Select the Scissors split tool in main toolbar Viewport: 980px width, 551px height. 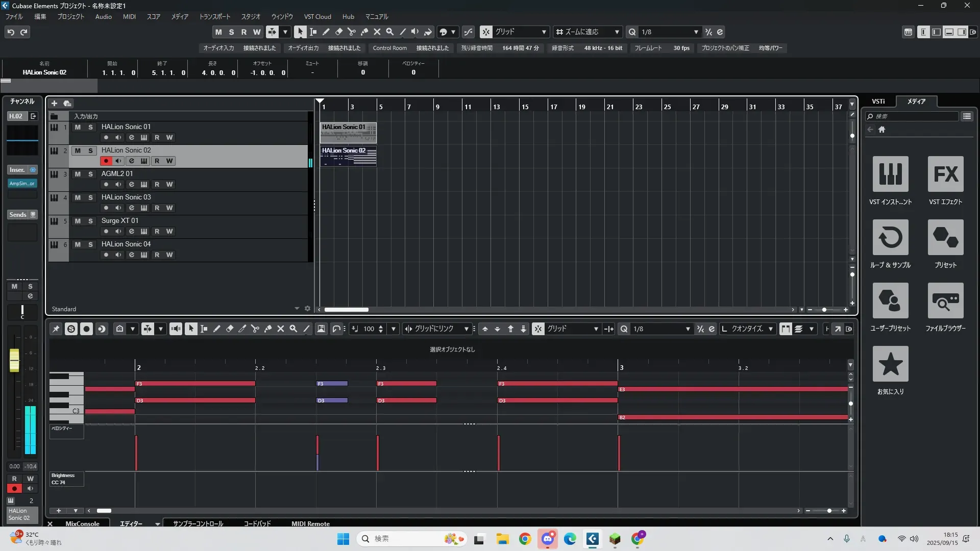click(352, 32)
